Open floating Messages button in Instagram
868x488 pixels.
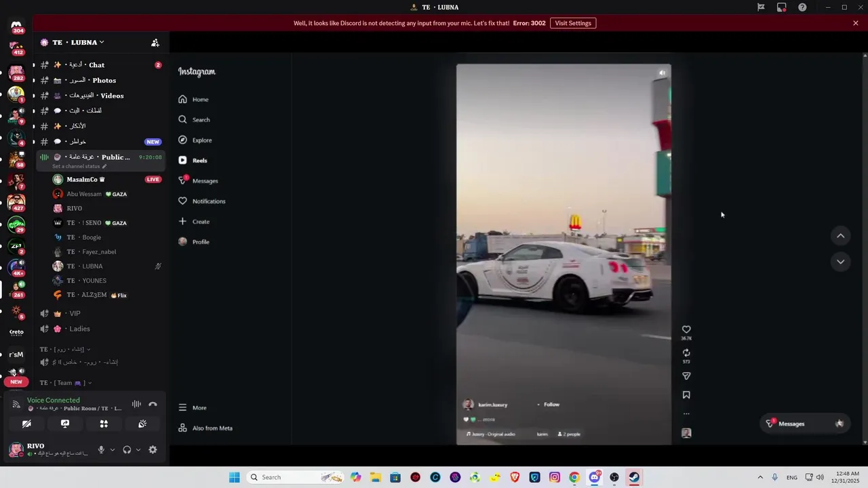click(804, 424)
